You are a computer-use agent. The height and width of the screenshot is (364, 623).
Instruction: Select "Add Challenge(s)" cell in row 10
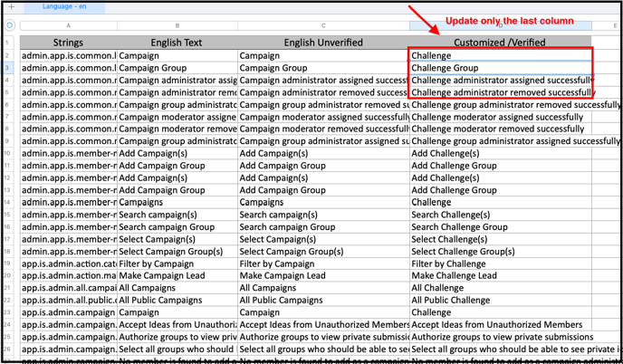(500, 153)
